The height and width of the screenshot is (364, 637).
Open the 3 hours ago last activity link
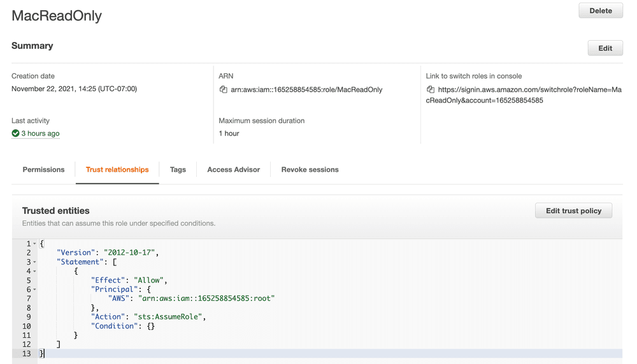pyautogui.click(x=40, y=133)
